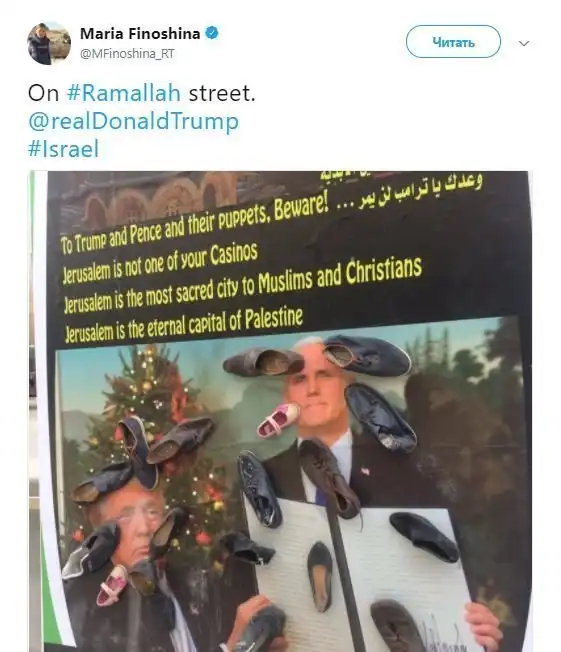This screenshot has width=561, height=652.
Task: Click the Arabic text at poster top
Action: [410, 189]
